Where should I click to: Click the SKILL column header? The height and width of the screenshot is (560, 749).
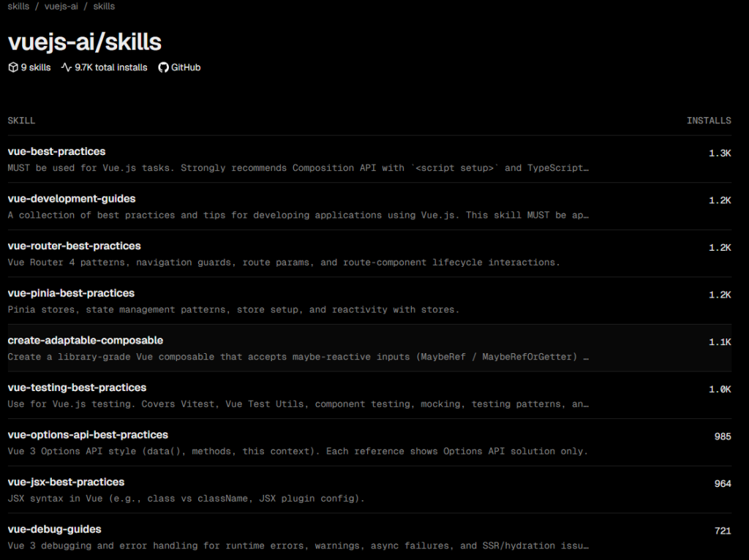[x=21, y=121]
